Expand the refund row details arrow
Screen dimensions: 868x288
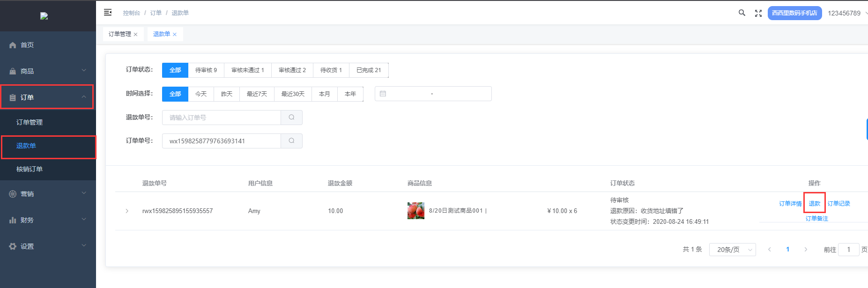point(127,211)
